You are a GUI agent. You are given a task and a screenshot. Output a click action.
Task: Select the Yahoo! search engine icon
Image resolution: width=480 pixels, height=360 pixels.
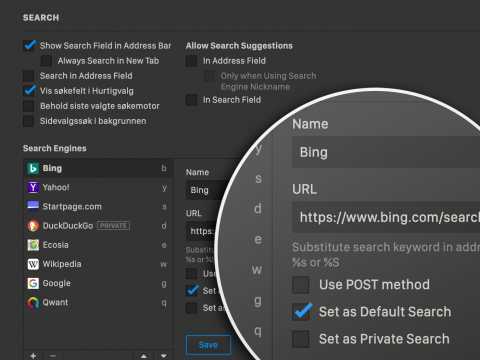pyautogui.click(x=33, y=187)
